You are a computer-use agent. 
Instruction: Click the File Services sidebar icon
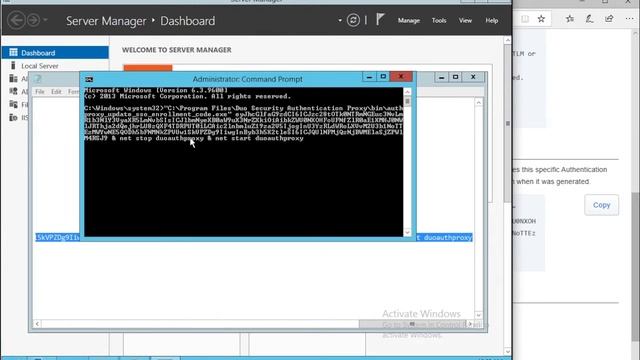click(13, 104)
